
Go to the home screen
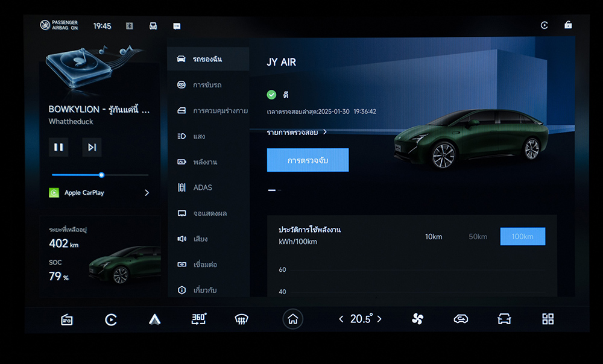(293, 319)
